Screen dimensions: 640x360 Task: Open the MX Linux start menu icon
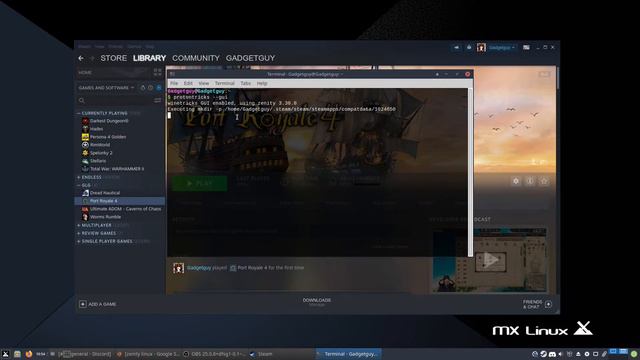pyautogui.click(x=5, y=354)
